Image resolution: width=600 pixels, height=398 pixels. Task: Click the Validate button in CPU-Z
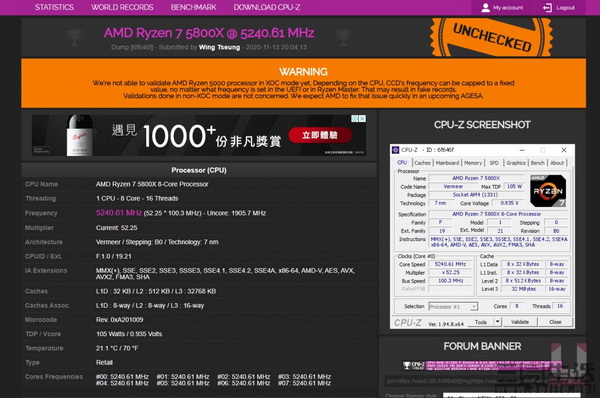coord(520,322)
